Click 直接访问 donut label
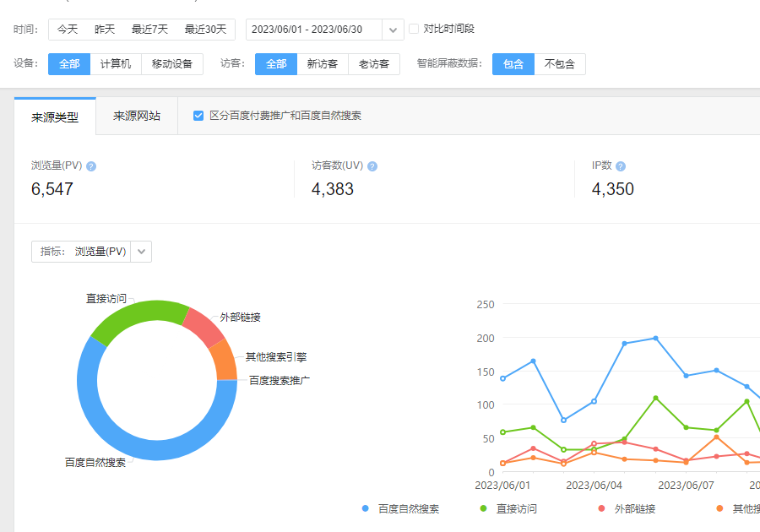The width and height of the screenshot is (760, 532). click(106, 298)
